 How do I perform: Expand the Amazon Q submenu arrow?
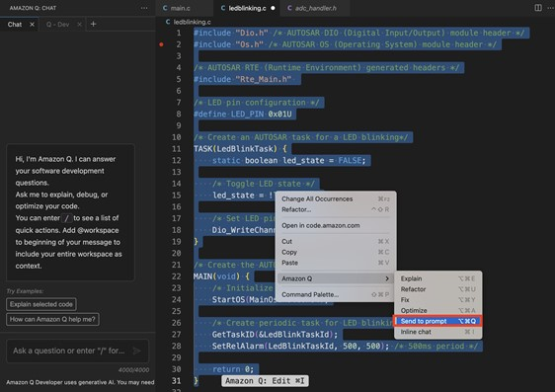(387, 278)
